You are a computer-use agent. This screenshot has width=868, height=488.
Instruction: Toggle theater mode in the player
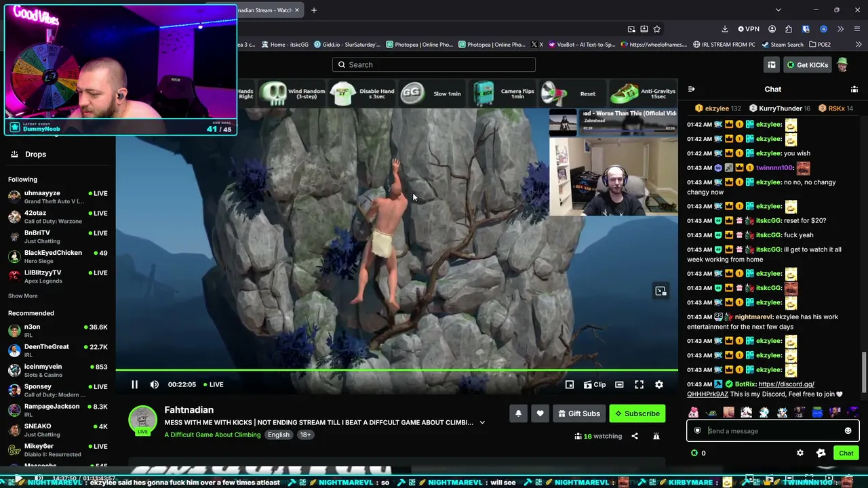pos(619,384)
